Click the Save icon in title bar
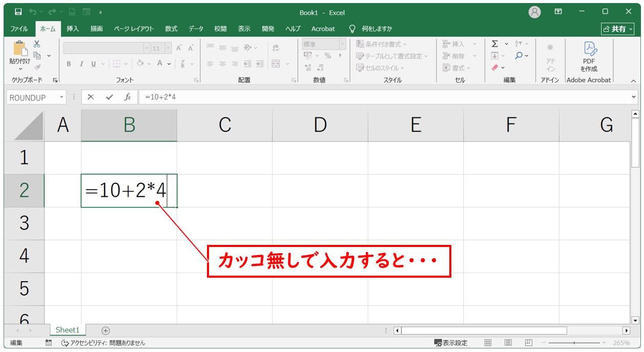This screenshot has width=644, height=352. [18, 12]
